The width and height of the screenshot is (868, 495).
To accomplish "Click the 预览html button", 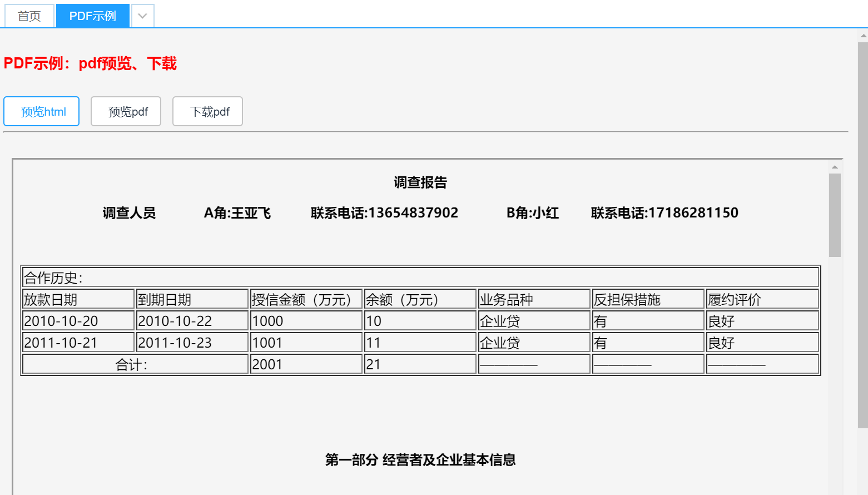I will (42, 111).
